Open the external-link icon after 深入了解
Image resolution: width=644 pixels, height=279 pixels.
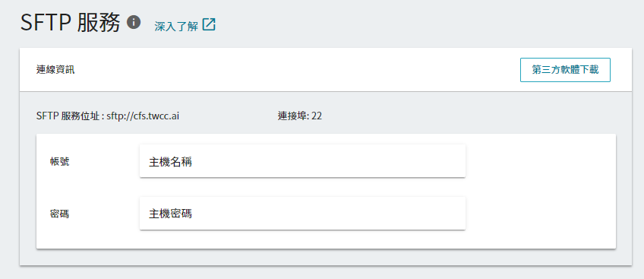click(209, 24)
